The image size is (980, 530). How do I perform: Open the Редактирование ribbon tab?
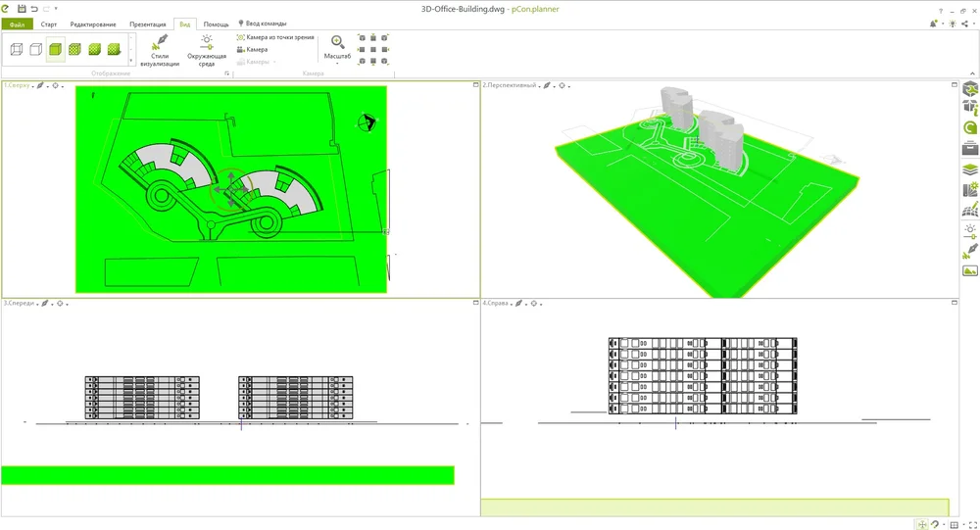(x=93, y=24)
